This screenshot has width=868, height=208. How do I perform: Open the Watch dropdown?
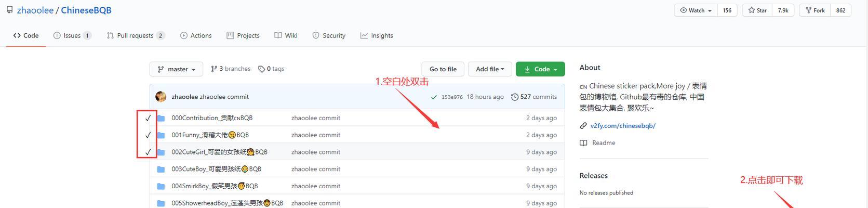pos(696,10)
